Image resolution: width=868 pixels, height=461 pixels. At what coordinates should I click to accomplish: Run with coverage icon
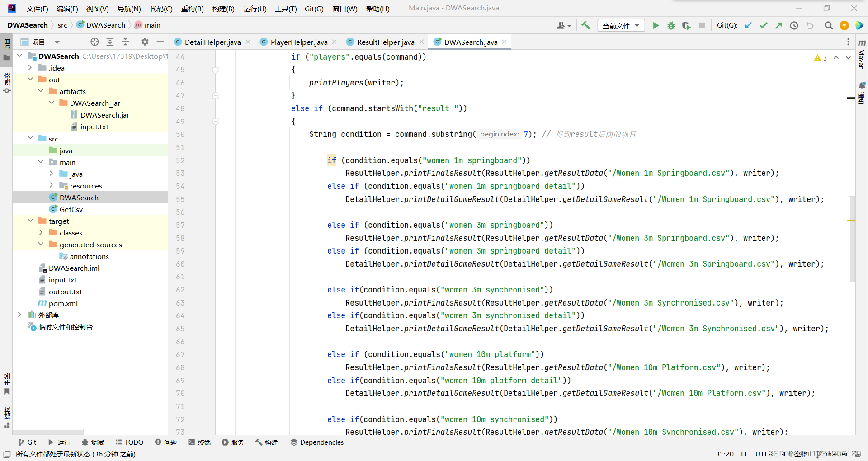click(686, 26)
